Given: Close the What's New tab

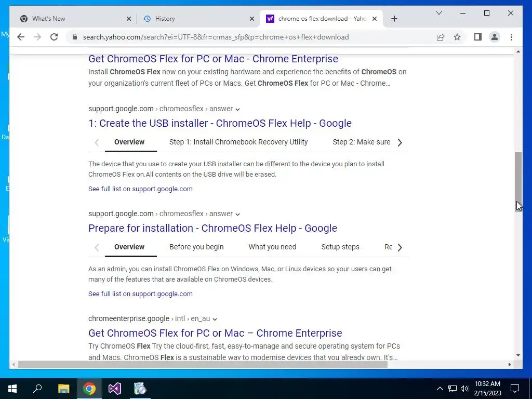Looking at the screenshot, I should point(129,19).
